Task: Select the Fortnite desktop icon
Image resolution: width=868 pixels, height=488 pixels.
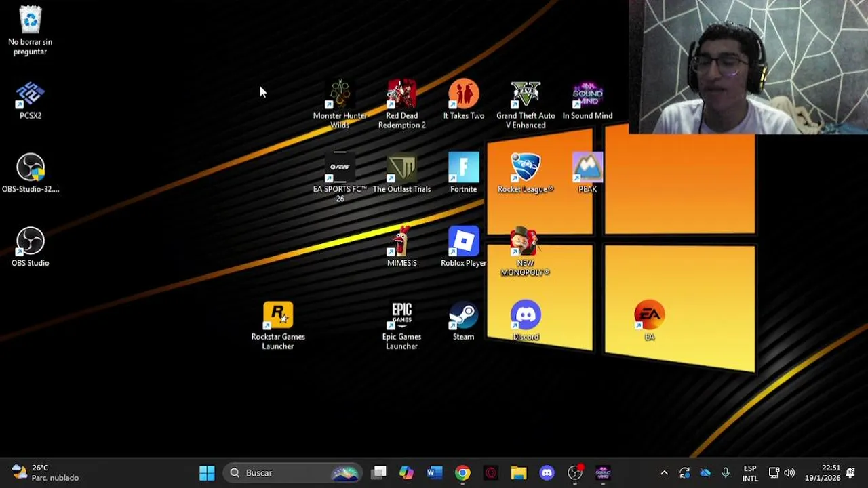Action: pyautogui.click(x=464, y=174)
